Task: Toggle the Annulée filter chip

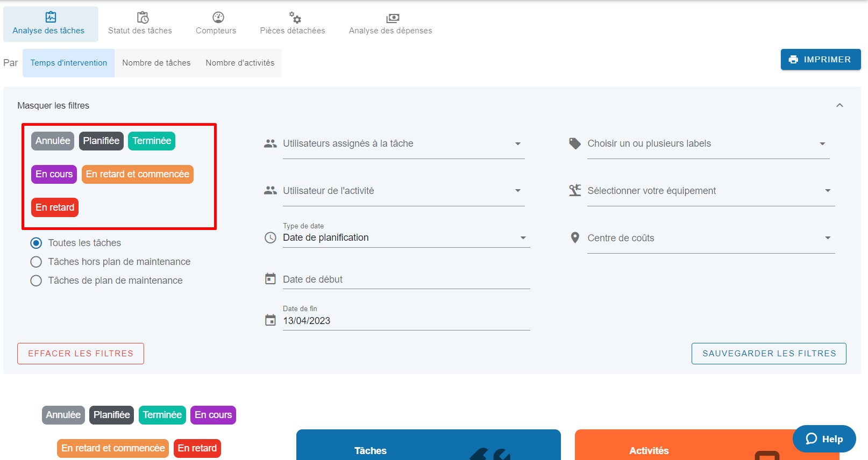Action: click(53, 141)
